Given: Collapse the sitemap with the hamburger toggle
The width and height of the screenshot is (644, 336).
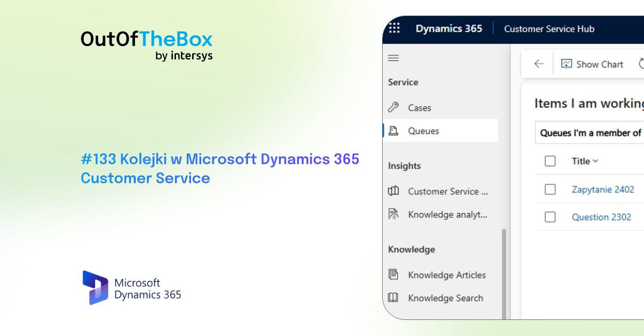Looking at the screenshot, I should tap(393, 58).
